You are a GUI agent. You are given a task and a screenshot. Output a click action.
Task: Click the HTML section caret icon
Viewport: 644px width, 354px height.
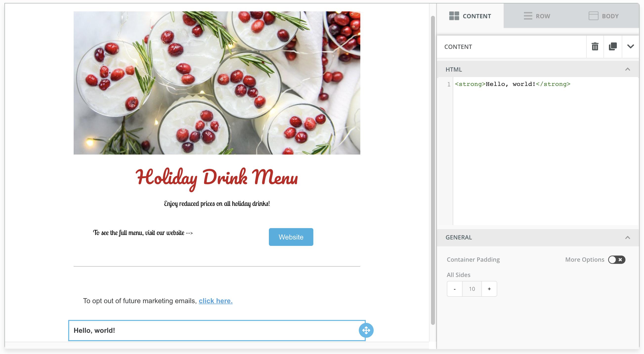click(x=627, y=69)
